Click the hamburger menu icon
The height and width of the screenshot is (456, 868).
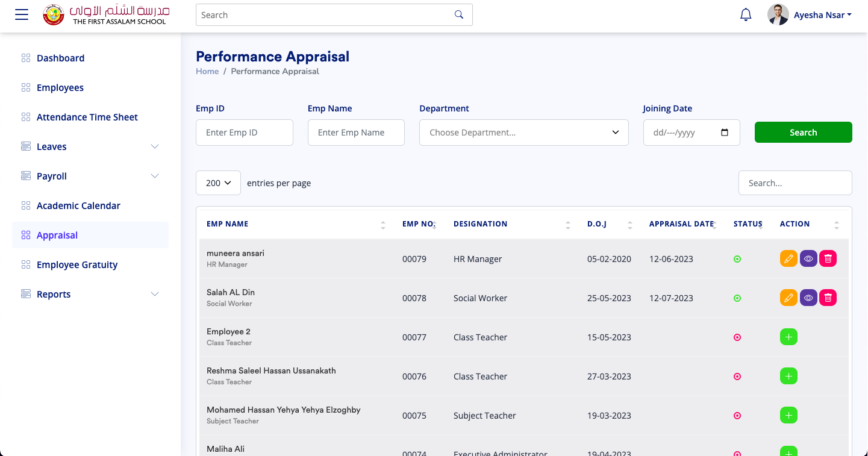21,14
